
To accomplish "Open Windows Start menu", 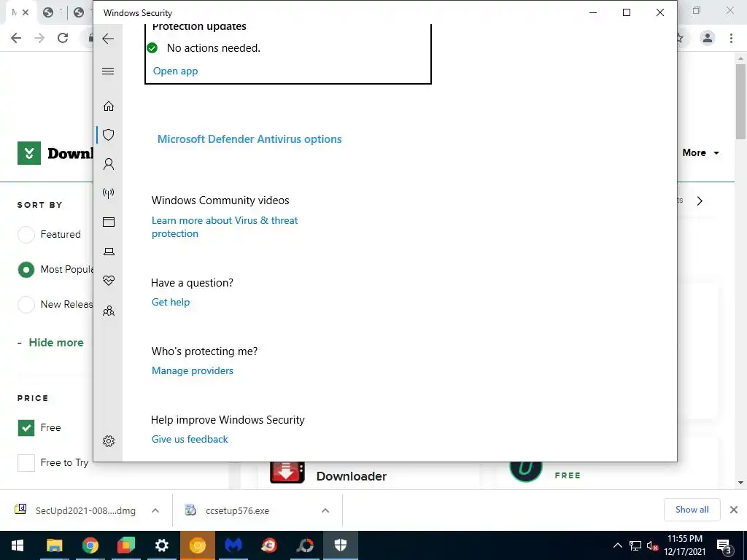I will click(18, 545).
